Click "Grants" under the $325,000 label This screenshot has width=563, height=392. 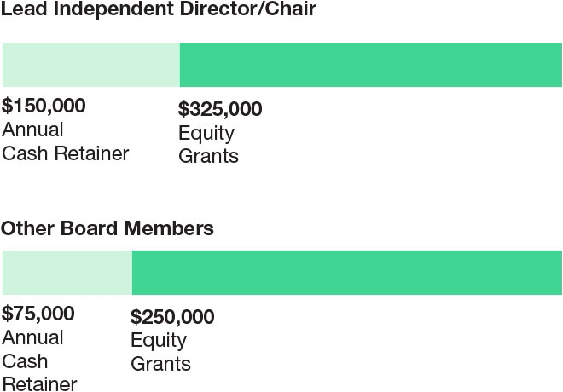click(208, 156)
